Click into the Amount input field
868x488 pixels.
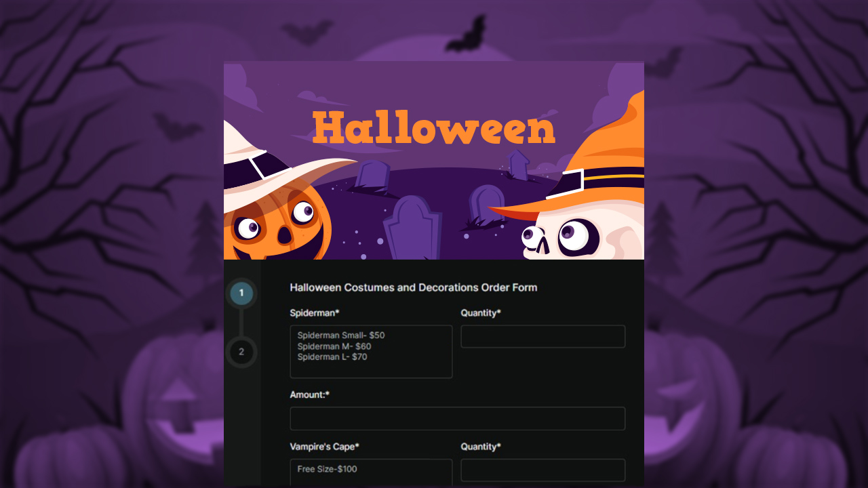457,418
